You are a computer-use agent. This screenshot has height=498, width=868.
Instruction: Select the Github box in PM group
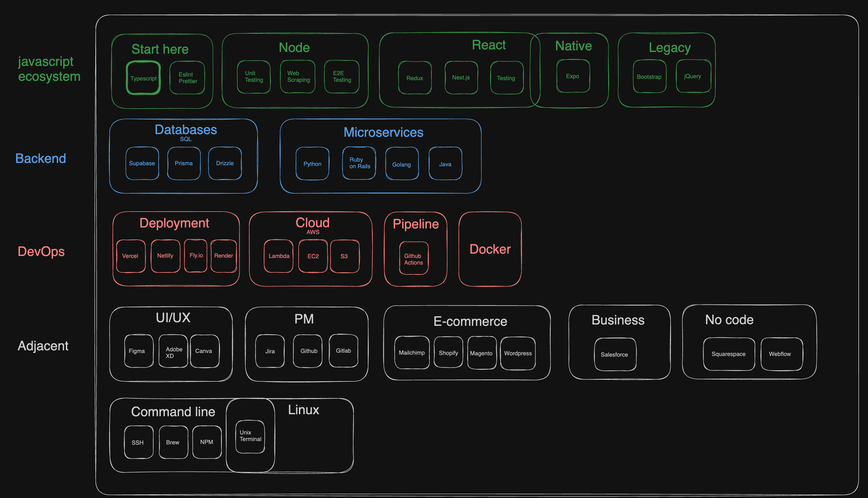(308, 351)
